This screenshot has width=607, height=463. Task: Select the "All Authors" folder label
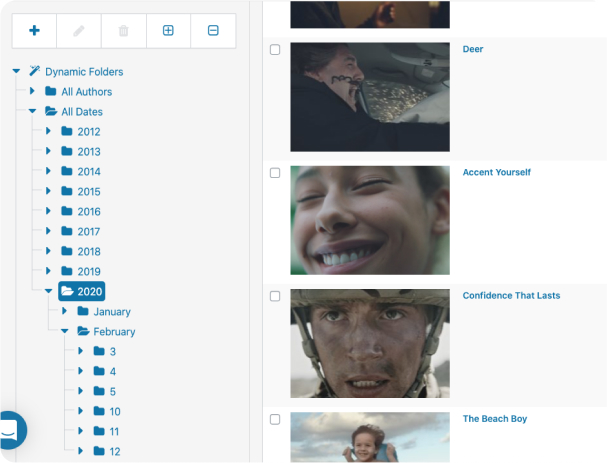point(87,92)
